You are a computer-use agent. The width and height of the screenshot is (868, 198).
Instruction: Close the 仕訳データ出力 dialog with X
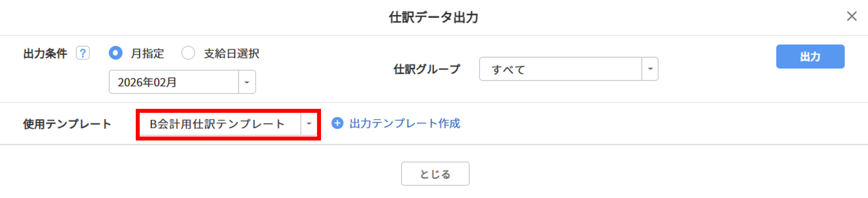851,16
